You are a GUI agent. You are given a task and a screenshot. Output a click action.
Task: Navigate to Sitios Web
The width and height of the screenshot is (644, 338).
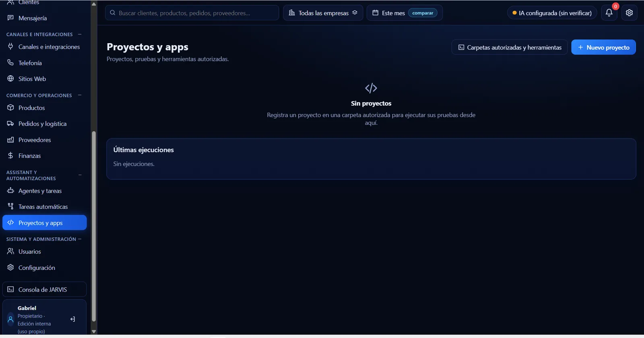tap(44, 79)
